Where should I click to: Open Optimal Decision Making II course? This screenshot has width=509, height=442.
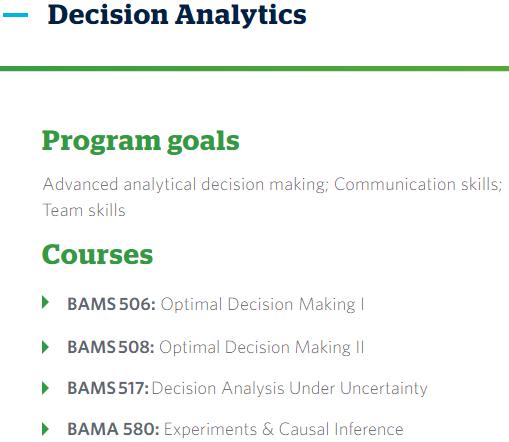(x=262, y=348)
